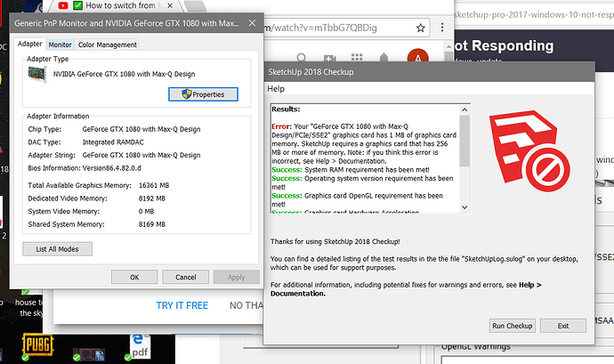The image size is (614, 364).
Task: Cancel the display adapter dialog
Action: pos(186,277)
